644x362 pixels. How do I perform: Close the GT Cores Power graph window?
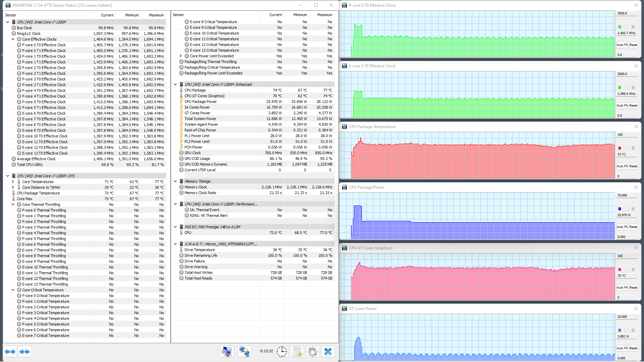point(636,308)
